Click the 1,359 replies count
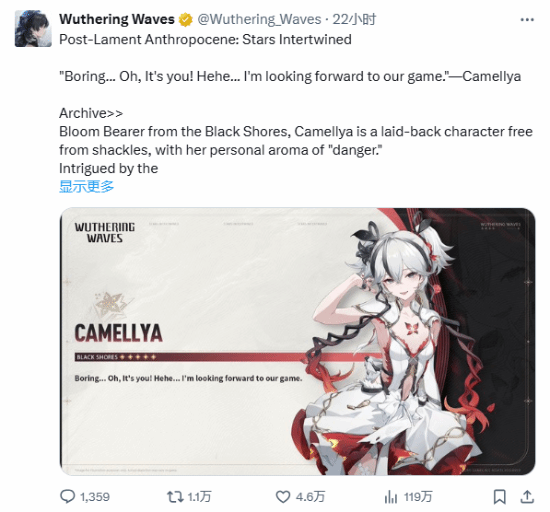Image resolution: width=550 pixels, height=512 pixels. click(95, 497)
